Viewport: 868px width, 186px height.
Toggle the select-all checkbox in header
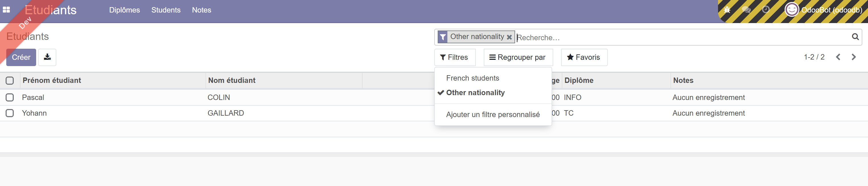pos(10,81)
